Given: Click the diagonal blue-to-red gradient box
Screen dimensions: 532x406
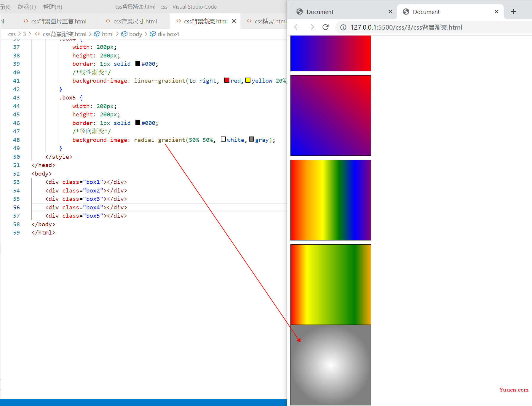Looking at the screenshot, I should 331,115.
